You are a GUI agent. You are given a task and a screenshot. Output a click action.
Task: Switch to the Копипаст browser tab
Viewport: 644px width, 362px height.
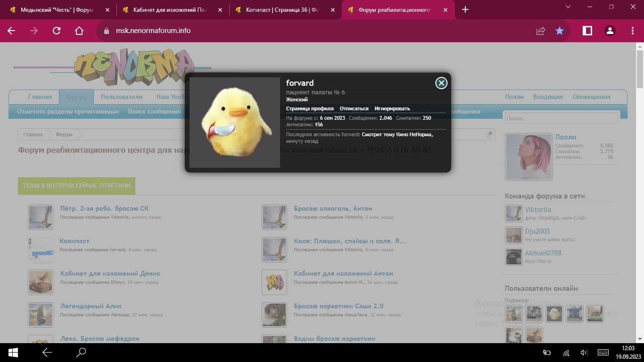click(x=283, y=9)
